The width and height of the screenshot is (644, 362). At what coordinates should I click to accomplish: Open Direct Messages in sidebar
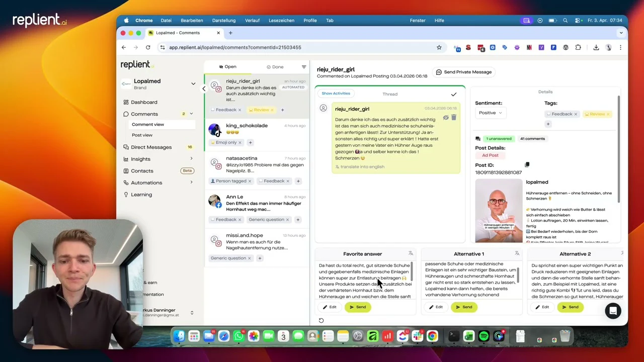pyautogui.click(x=151, y=147)
